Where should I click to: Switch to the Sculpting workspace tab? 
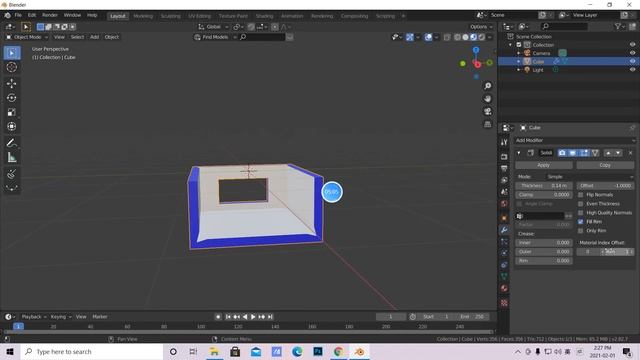pos(170,16)
